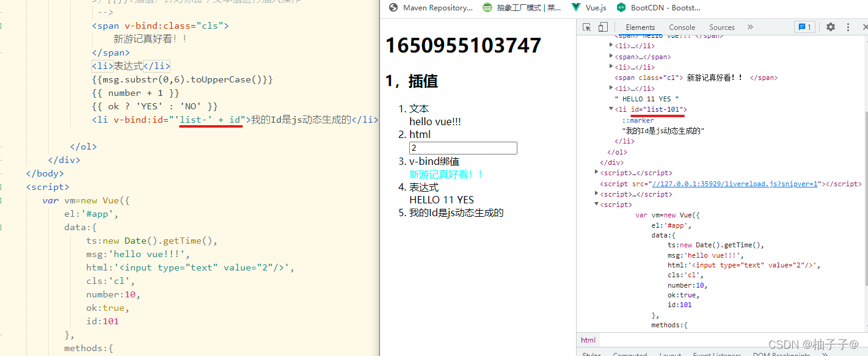The image size is (868, 356).
Task: Expand the collapsed span node in DevTools
Action: (x=611, y=57)
